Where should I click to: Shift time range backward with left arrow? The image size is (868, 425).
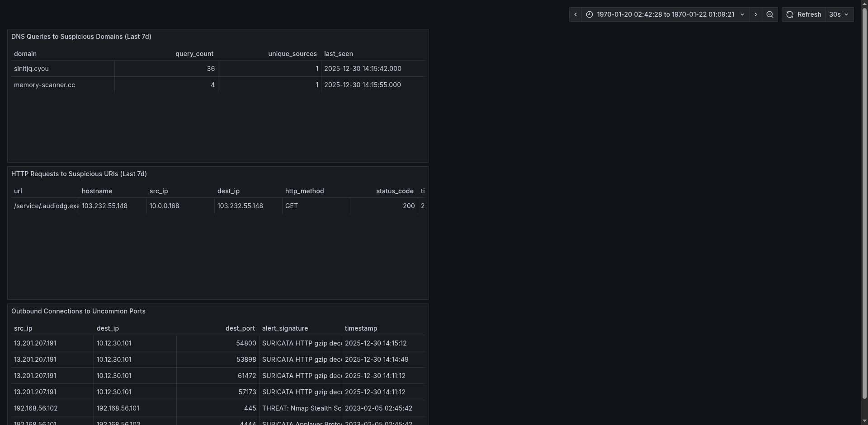[575, 14]
